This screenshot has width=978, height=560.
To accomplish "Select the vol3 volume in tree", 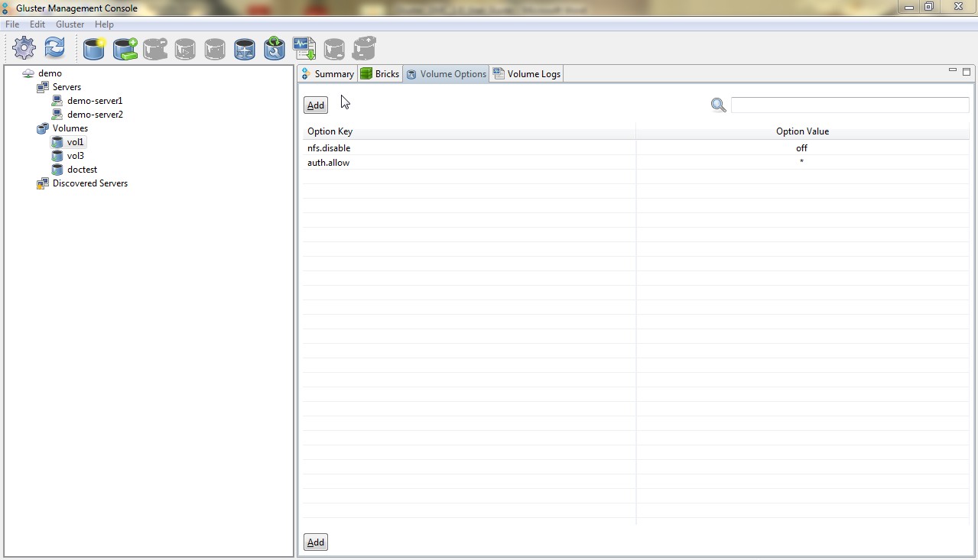I will 75,156.
